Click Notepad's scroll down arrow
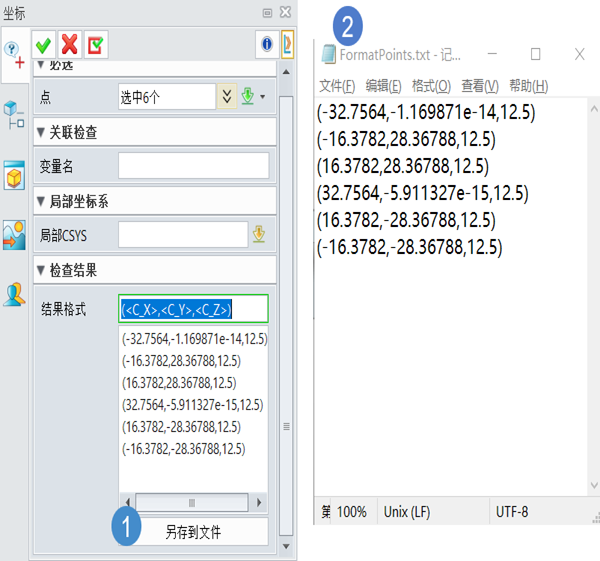The width and height of the screenshot is (600, 561). (594, 485)
